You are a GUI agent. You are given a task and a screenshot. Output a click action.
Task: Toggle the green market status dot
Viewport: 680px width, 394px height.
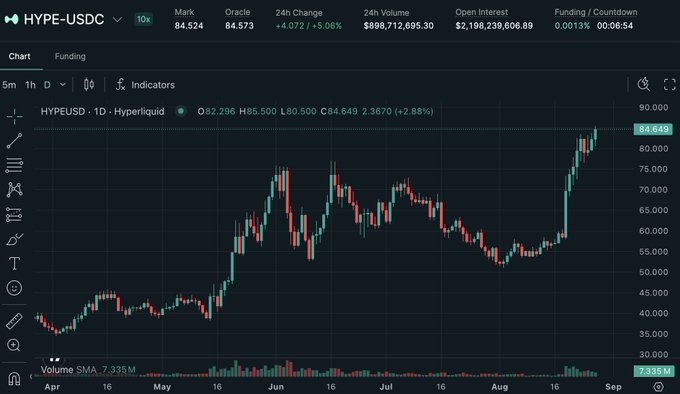pos(181,111)
